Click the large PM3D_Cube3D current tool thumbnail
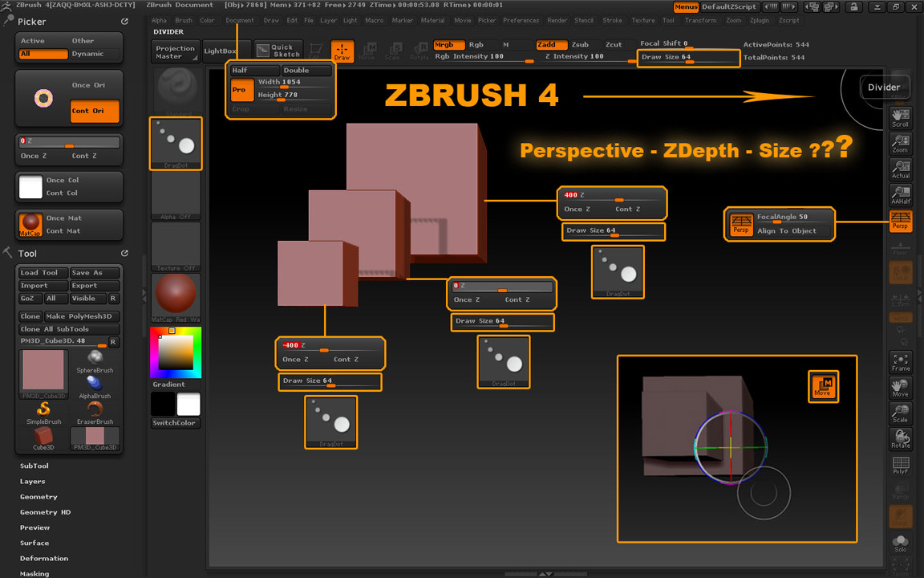The image size is (924, 578). (x=43, y=374)
